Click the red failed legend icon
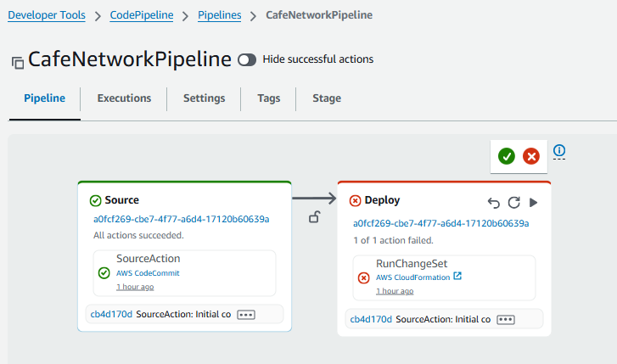The width and height of the screenshot is (617, 364). pyautogui.click(x=531, y=156)
